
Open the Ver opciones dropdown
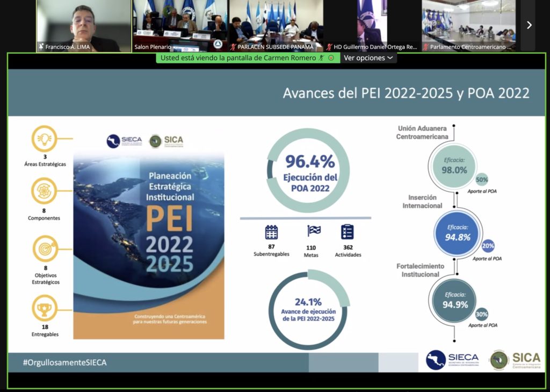pos(368,58)
